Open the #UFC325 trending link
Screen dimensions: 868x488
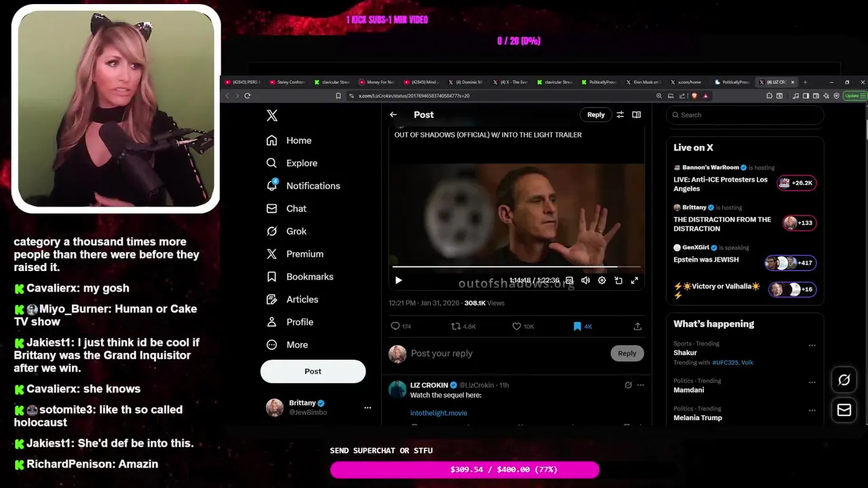tap(725, 363)
